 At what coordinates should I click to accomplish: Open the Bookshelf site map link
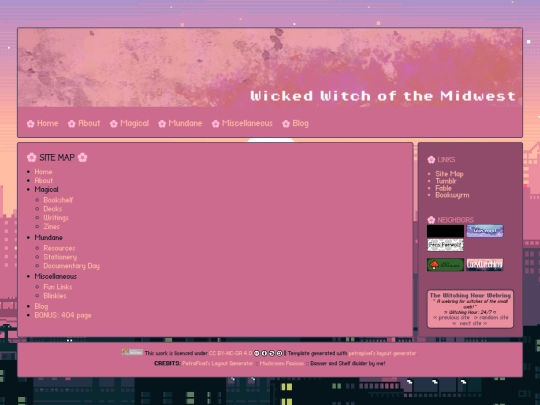coord(58,200)
